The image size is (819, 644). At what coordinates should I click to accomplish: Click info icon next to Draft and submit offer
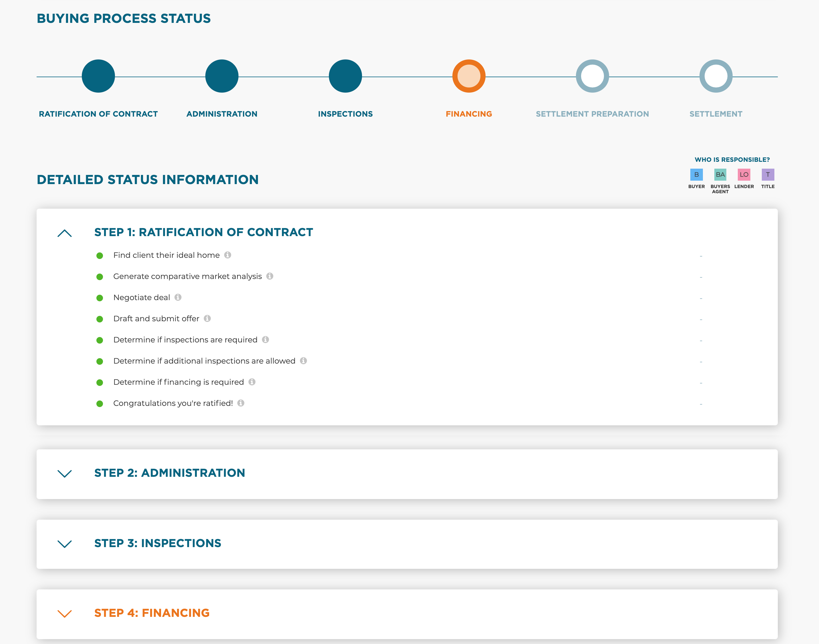pos(207,318)
